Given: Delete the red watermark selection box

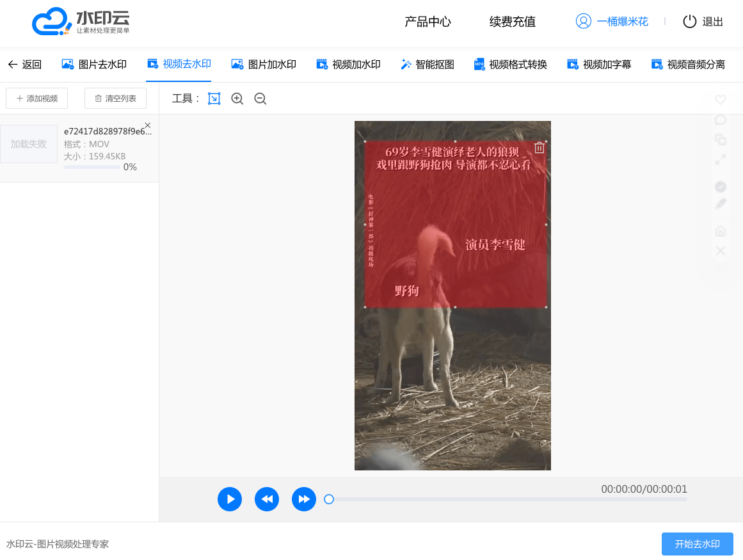Looking at the screenshot, I should [539, 148].
